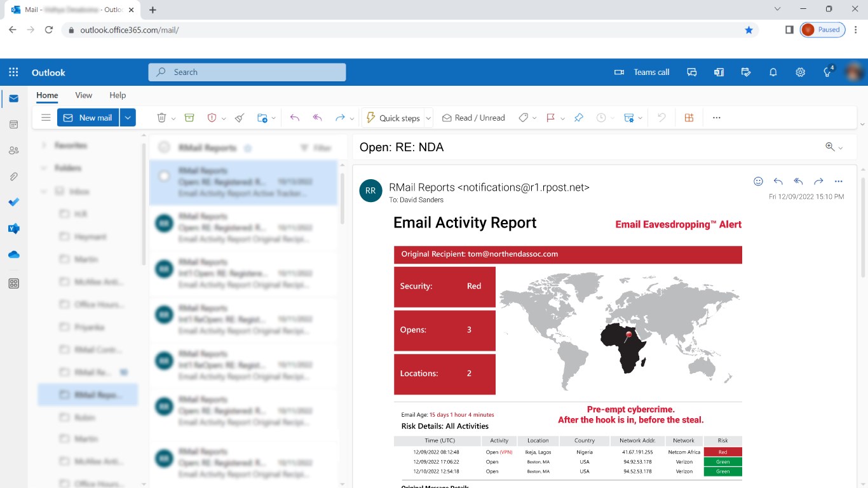Click the Rules icon in the ribbon
This screenshot has width=868, height=488.
(x=629, y=118)
